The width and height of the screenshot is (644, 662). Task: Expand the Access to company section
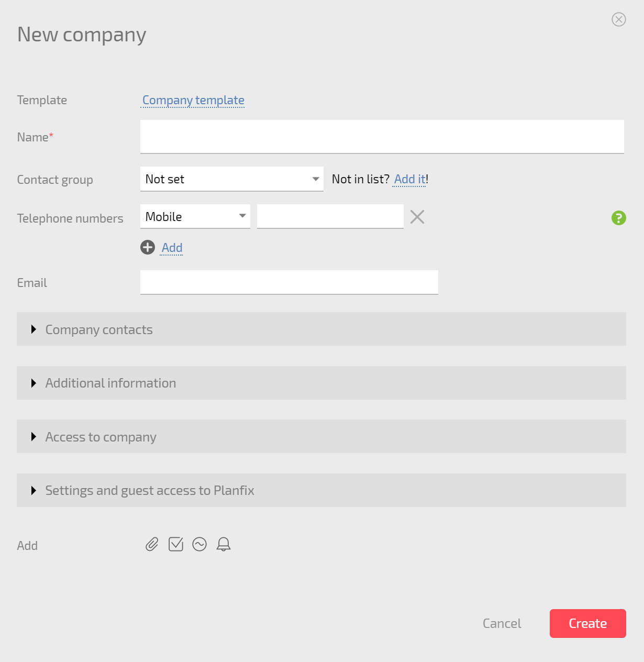321,436
